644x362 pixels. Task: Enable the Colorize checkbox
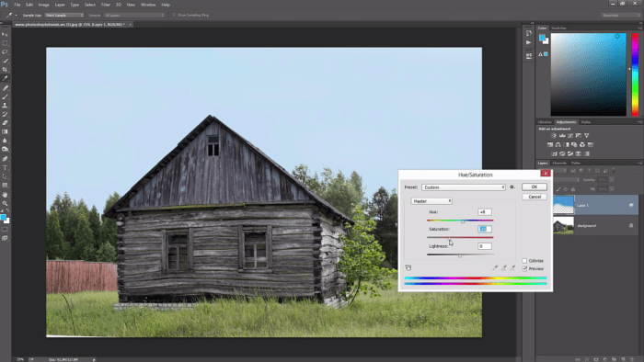pyautogui.click(x=524, y=261)
